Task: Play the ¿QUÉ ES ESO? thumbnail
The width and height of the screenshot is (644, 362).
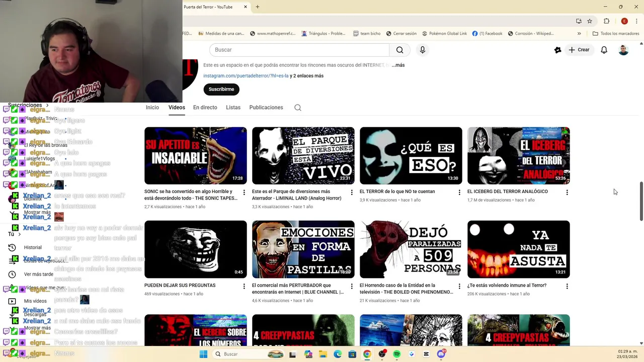Action: coord(411,156)
